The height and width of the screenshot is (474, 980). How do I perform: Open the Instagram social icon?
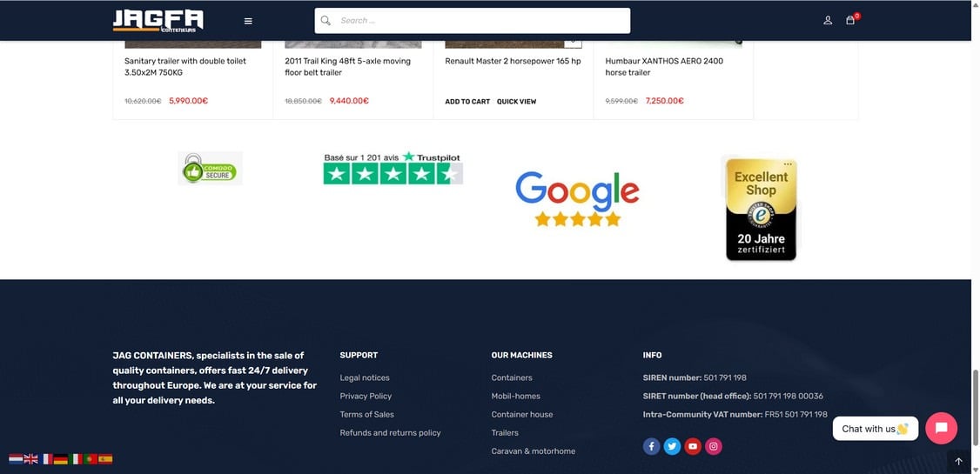pyautogui.click(x=714, y=446)
